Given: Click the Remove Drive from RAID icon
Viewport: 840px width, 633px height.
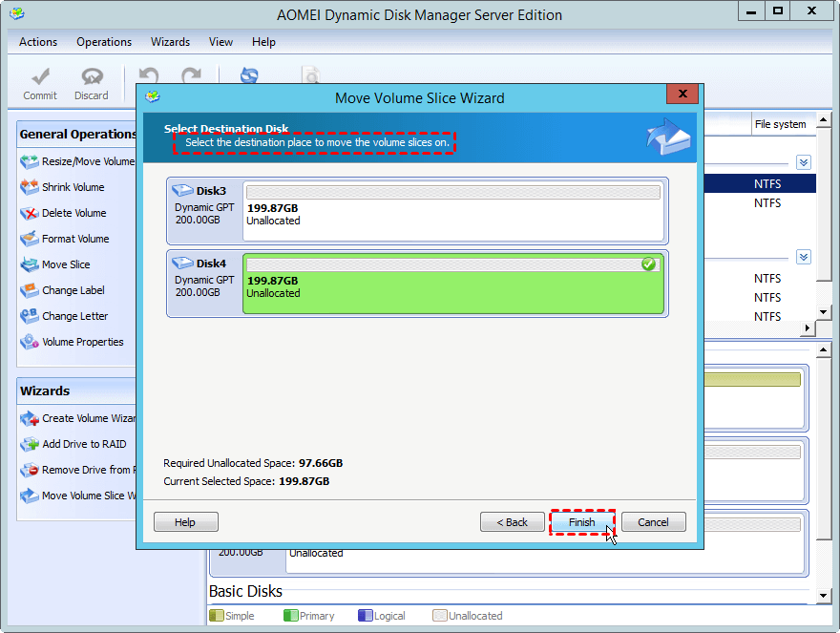Looking at the screenshot, I should pyautogui.click(x=30, y=470).
